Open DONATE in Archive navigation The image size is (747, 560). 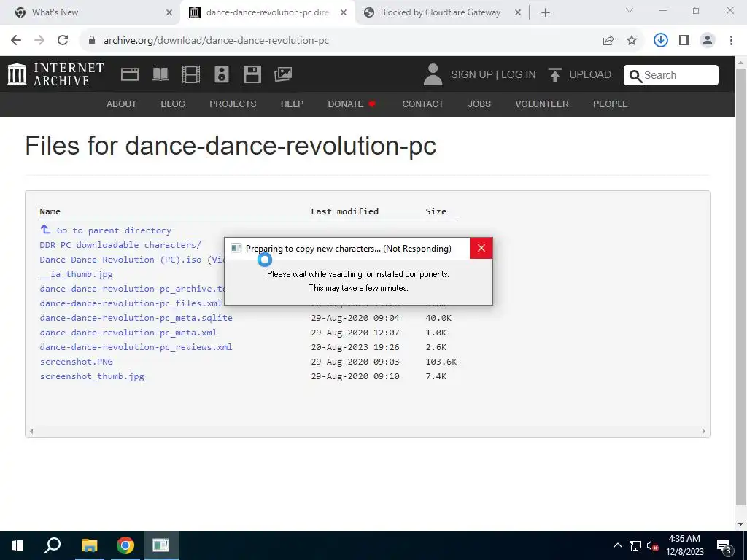pyautogui.click(x=352, y=104)
